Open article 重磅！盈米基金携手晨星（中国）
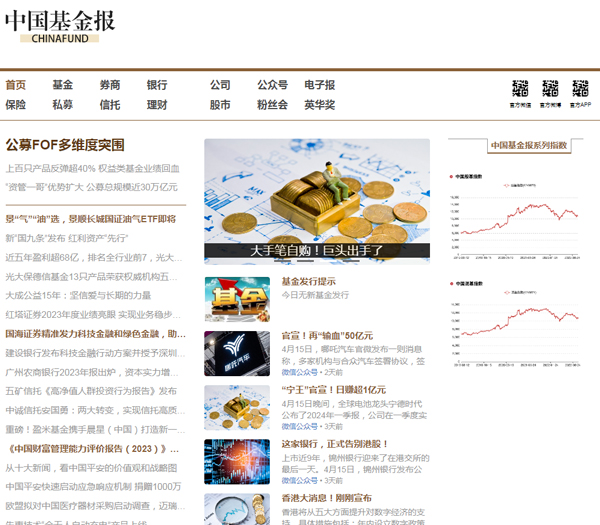Viewport: 600px width, 525px height. [95, 429]
